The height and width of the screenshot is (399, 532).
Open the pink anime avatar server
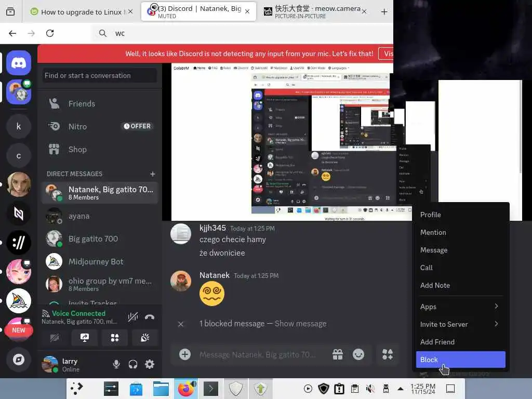(19, 272)
